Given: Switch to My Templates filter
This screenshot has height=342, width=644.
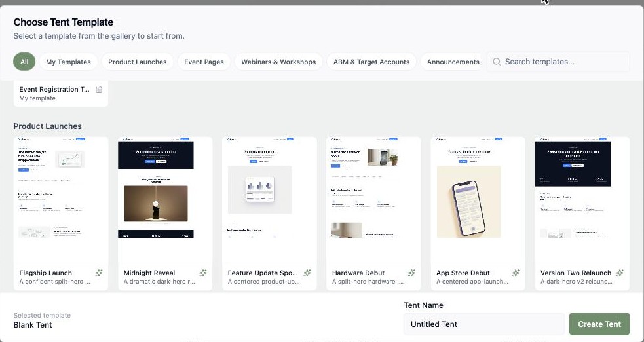Looking at the screenshot, I should 68,62.
